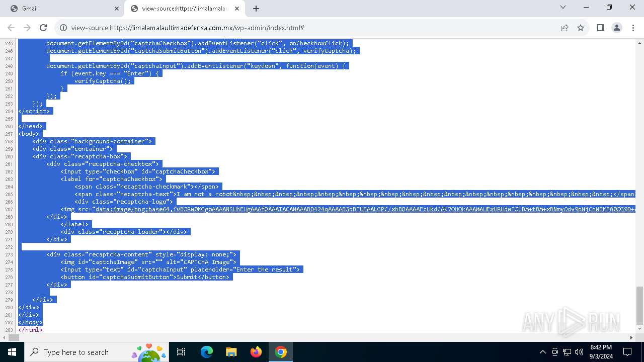Show hidden system tray icons

[x=543, y=352]
